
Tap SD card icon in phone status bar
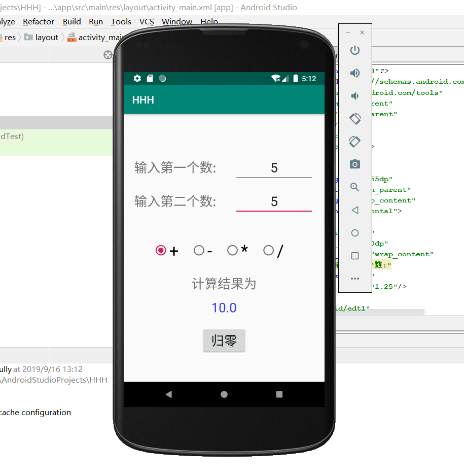coord(150,79)
